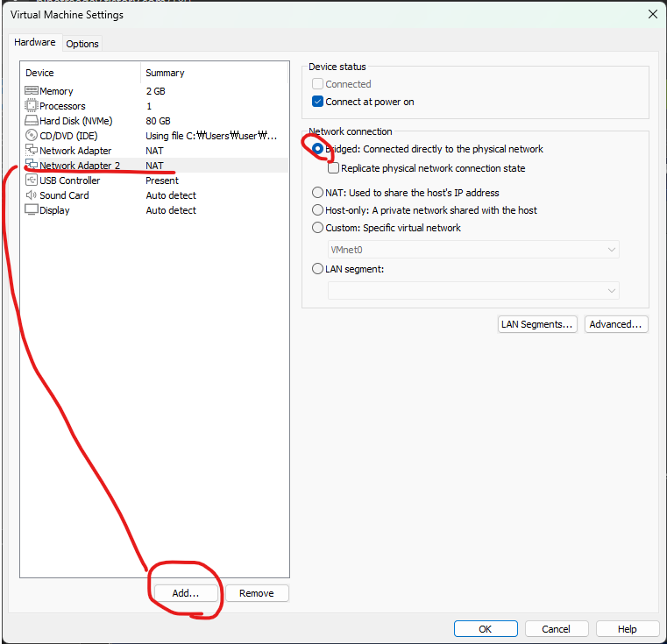The height and width of the screenshot is (644, 667).
Task: Select NAT network connection radio button
Action: click(317, 192)
